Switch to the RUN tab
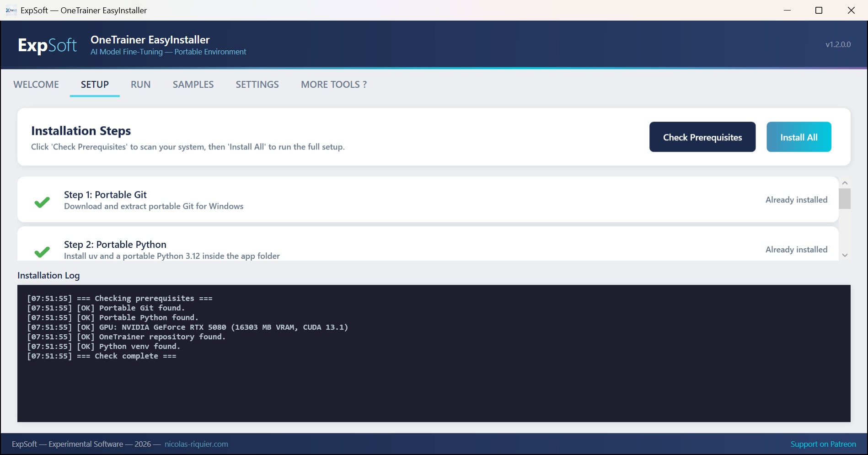 click(x=140, y=85)
